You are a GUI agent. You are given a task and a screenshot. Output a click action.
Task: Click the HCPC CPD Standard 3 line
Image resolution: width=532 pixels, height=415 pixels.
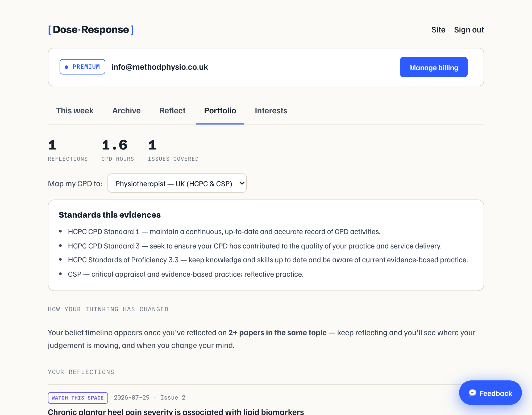click(x=255, y=246)
